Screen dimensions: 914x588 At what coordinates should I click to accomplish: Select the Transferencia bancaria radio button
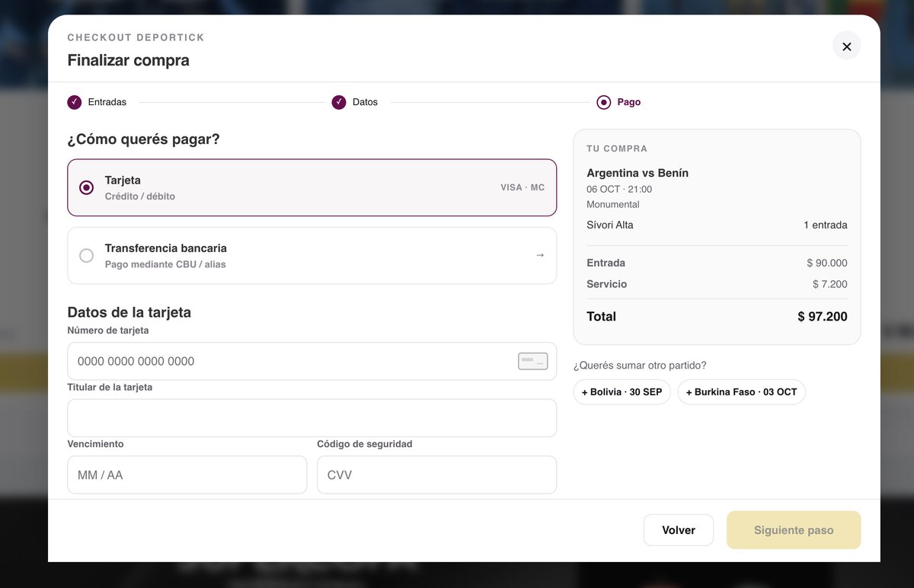click(x=86, y=255)
